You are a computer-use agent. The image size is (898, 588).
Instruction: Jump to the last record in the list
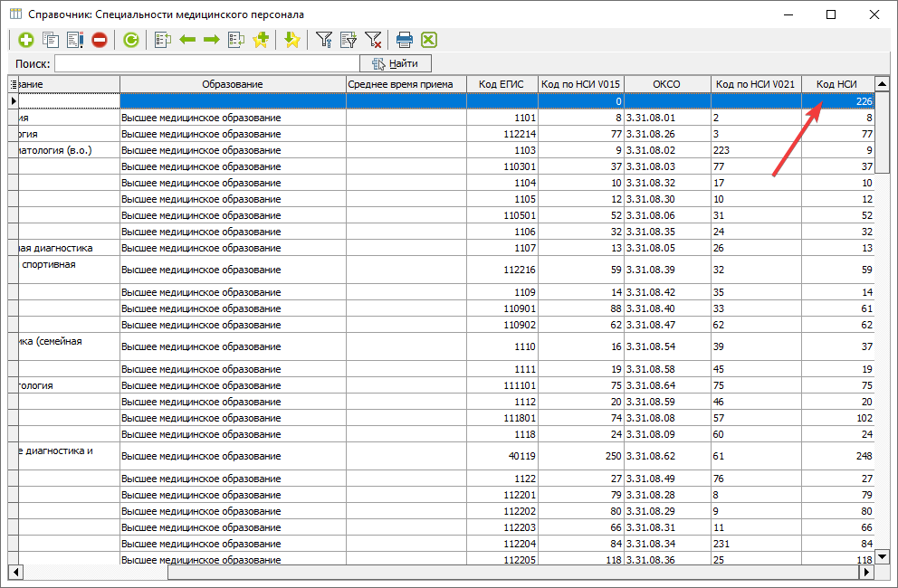(x=236, y=40)
